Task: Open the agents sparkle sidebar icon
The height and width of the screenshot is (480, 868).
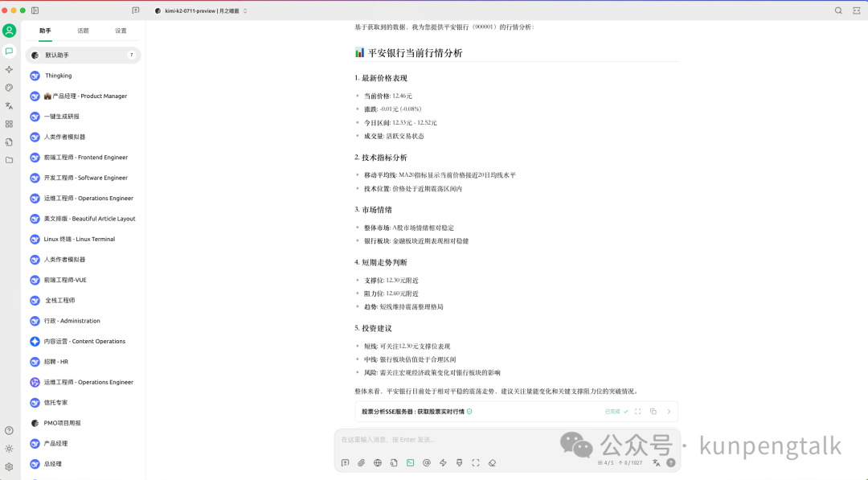Action: click(10, 69)
